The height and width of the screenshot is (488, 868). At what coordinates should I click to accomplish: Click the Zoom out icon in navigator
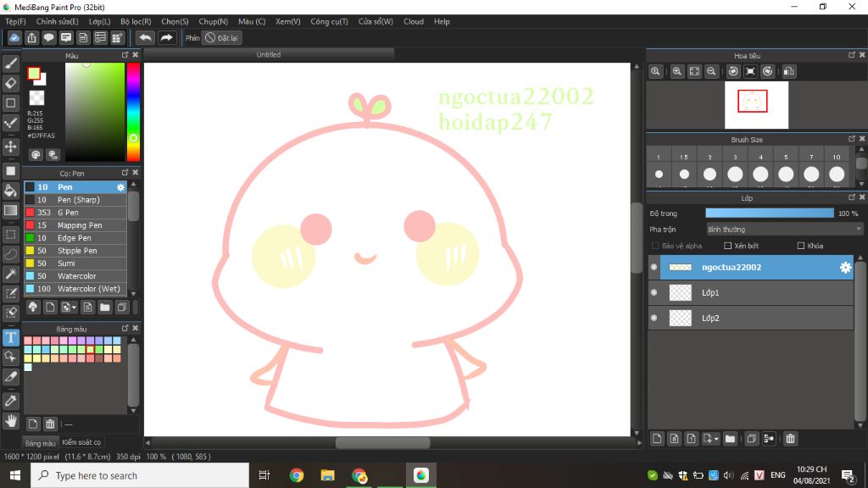(x=711, y=71)
